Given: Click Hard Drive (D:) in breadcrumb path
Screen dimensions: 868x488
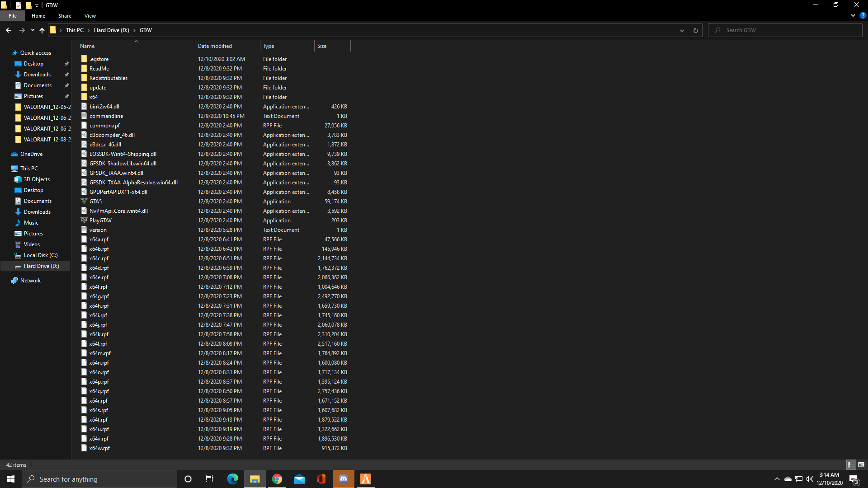Looking at the screenshot, I should [x=111, y=30].
